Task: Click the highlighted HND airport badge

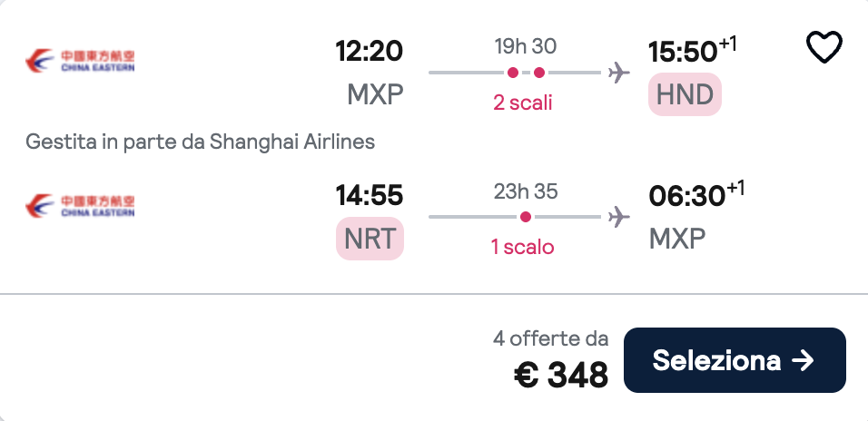Action: coord(685,95)
